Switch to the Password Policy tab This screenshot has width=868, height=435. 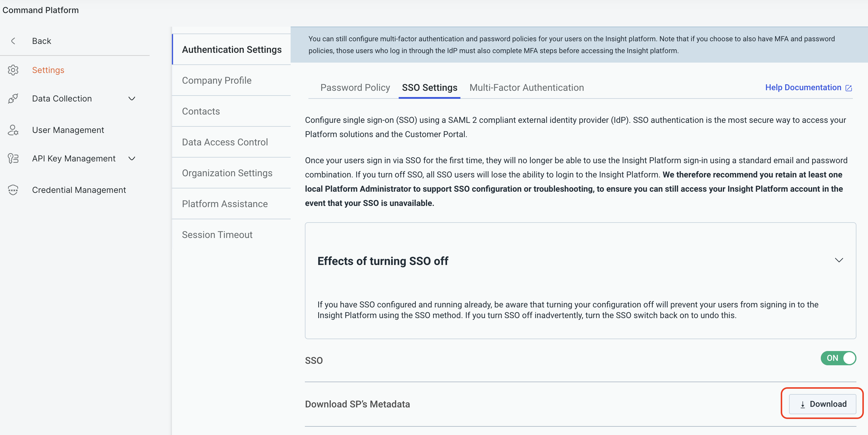point(355,88)
